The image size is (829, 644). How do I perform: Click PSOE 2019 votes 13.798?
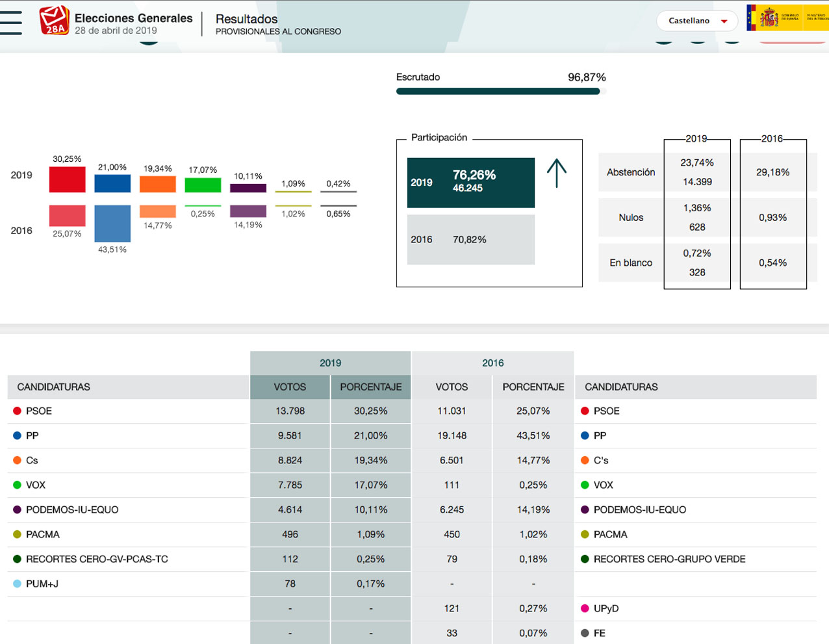click(x=290, y=411)
